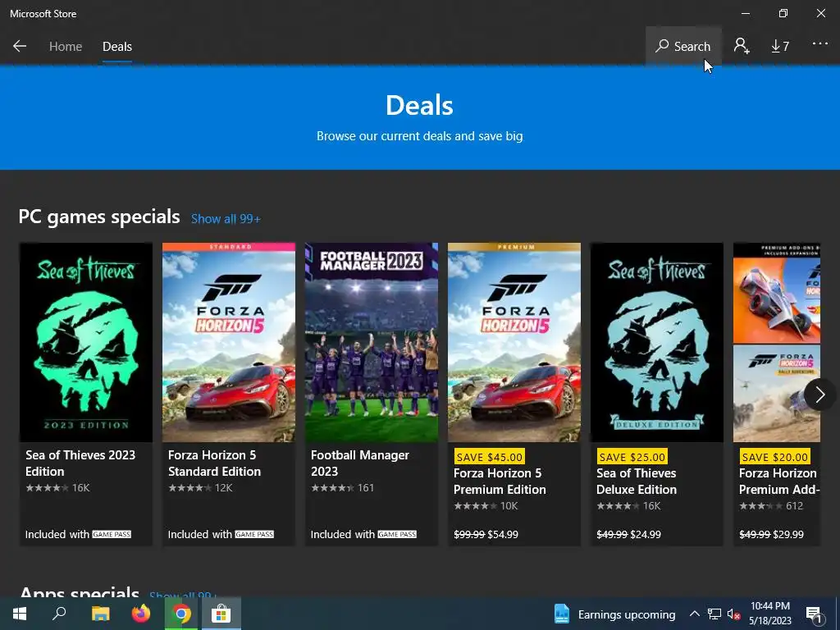Show all Apps specials link
This screenshot has width=840, height=630.
tap(183, 594)
